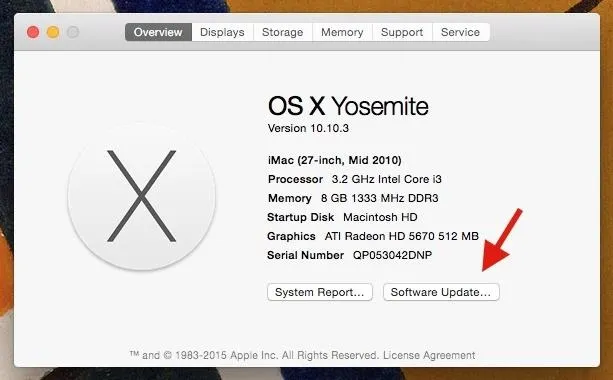Click the Processor label
Screen dimensions: 613x380
coord(295,179)
